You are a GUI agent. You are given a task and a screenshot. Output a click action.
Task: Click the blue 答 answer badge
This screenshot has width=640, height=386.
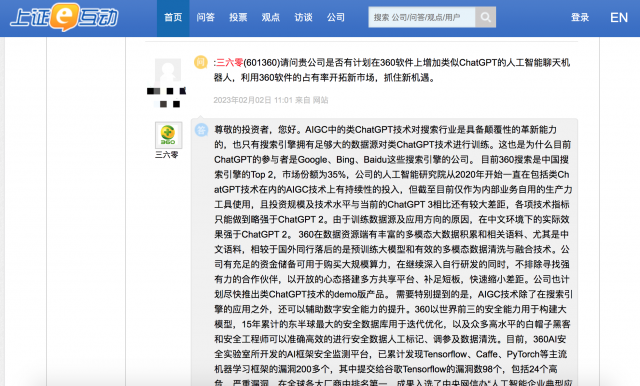[201, 130]
